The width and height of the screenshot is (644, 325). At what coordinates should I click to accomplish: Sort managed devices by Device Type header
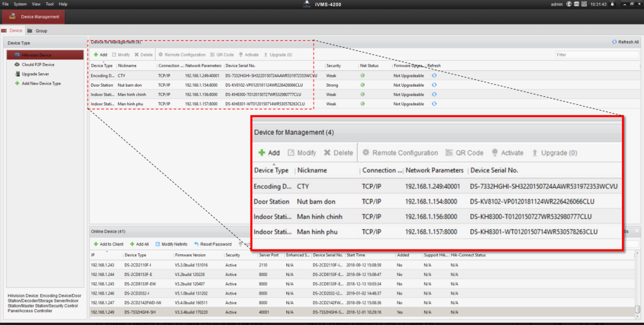point(102,66)
